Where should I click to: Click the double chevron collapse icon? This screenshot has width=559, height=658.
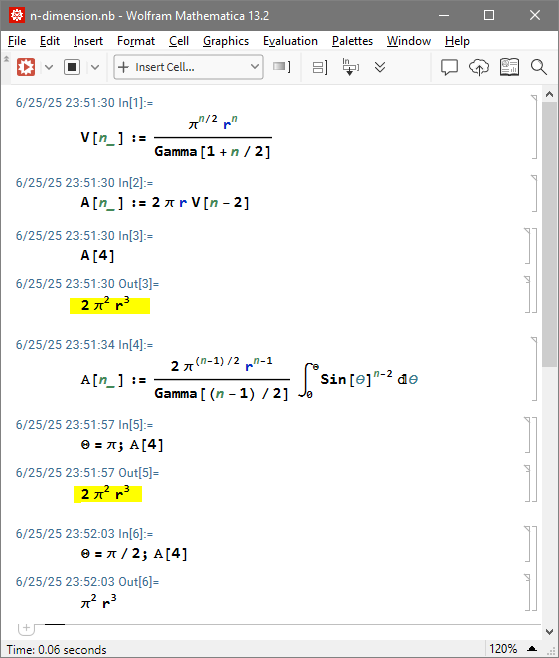(380, 67)
